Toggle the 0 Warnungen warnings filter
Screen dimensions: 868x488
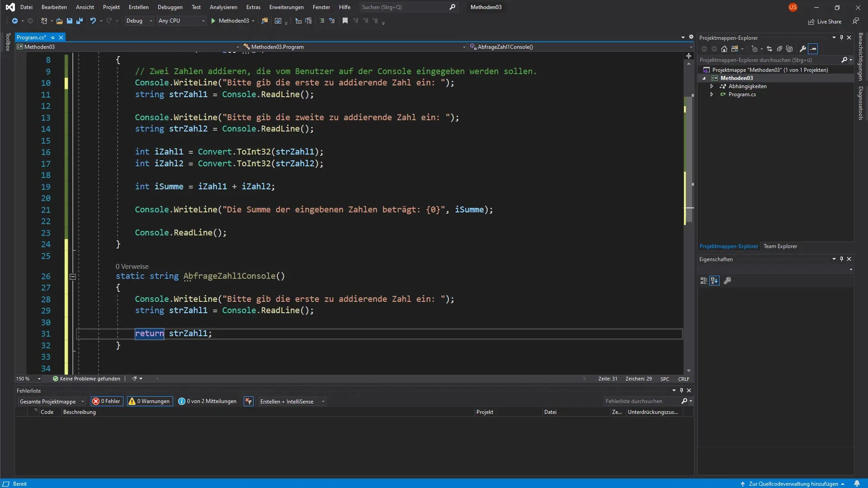tap(150, 401)
